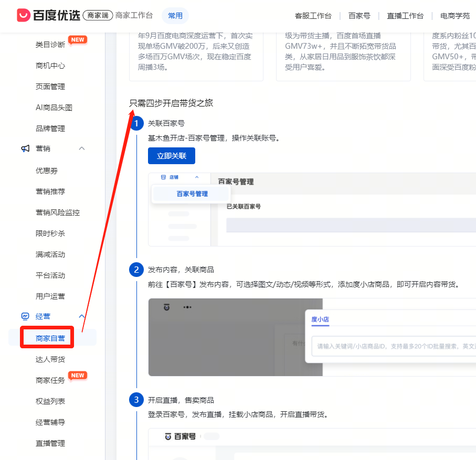Image resolution: width=476 pixels, height=460 pixels.
Task: Click the 发布内容，关联商品 step title
Action: click(x=181, y=270)
